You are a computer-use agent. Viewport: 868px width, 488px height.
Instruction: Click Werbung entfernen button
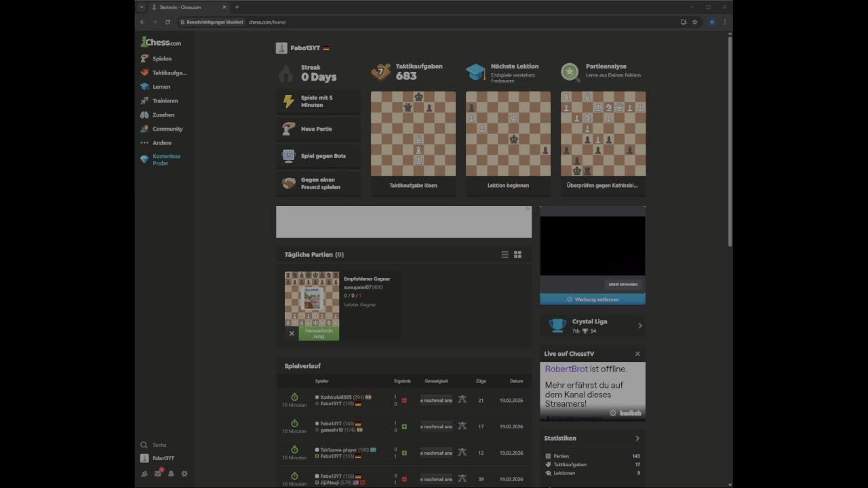(x=593, y=299)
